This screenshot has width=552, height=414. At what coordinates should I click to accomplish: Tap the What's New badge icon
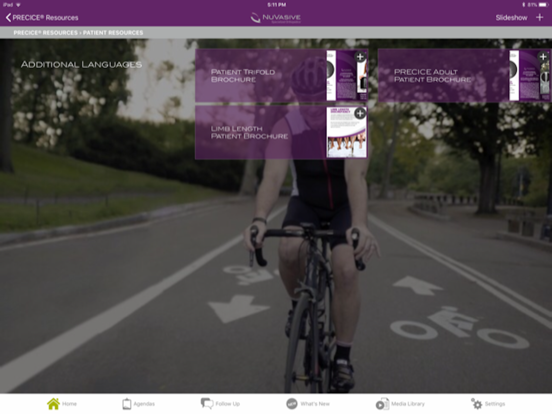click(x=291, y=404)
